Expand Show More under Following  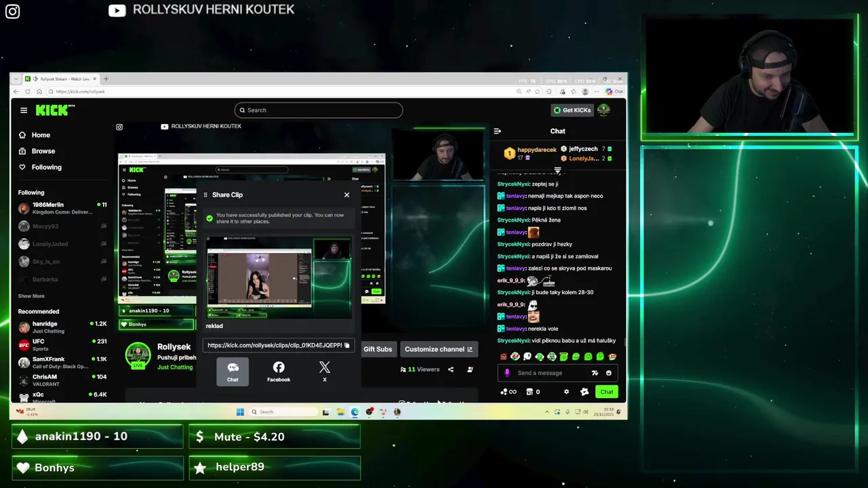click(31, 296)
